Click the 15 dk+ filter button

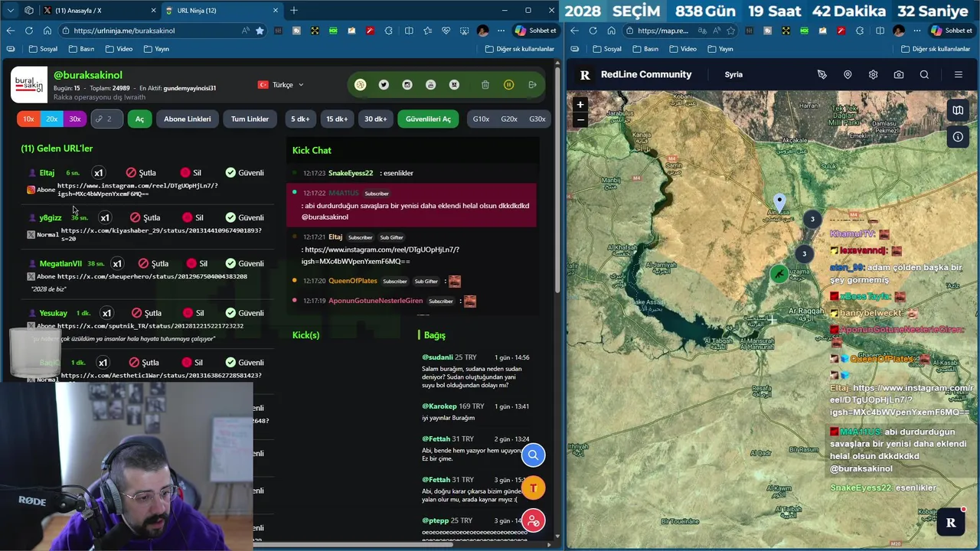click(x=337, y=119)
